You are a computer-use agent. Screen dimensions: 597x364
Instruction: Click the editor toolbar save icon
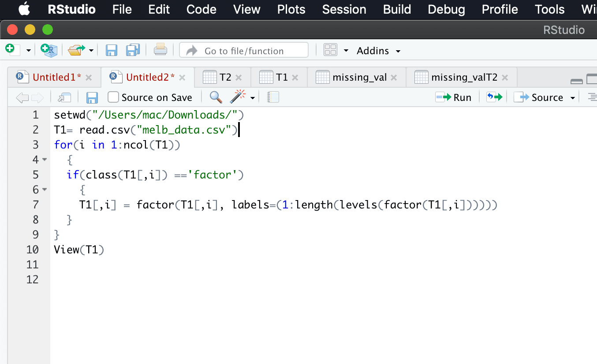(92, 97)
